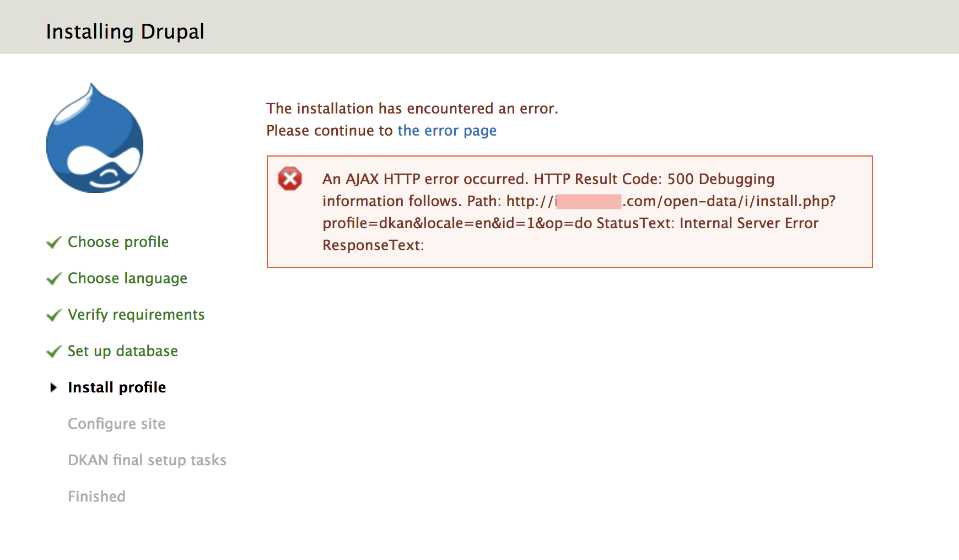Click the redacted pink domain area
This screenshot has width=959, height=560.
click(x=589, y=201)
